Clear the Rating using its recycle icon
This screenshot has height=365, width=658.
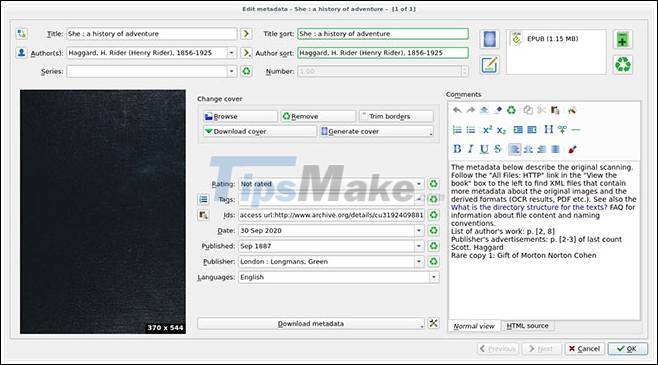click(x=433, y=184)
